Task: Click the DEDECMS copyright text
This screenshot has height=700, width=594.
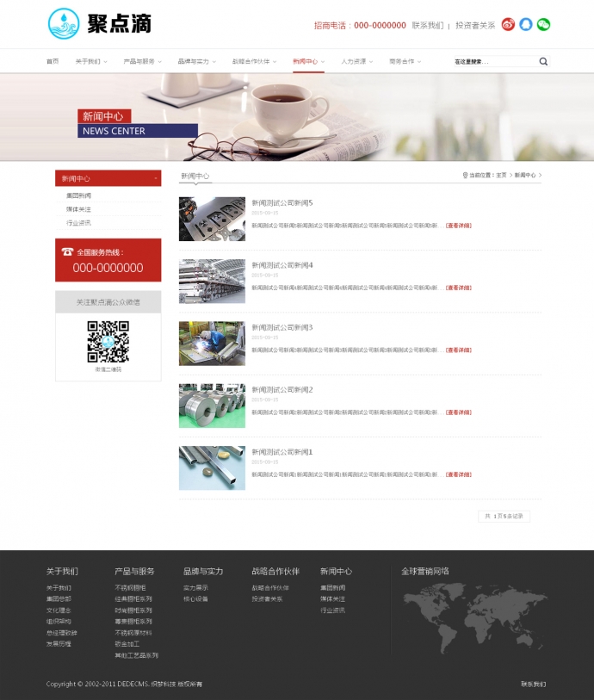Action: (124, 684)
